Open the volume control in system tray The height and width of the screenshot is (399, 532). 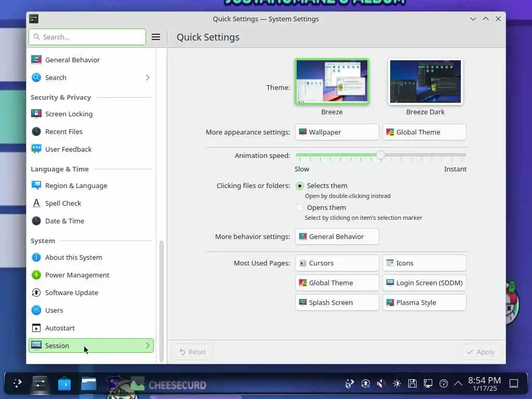click(x=381, y=383)
